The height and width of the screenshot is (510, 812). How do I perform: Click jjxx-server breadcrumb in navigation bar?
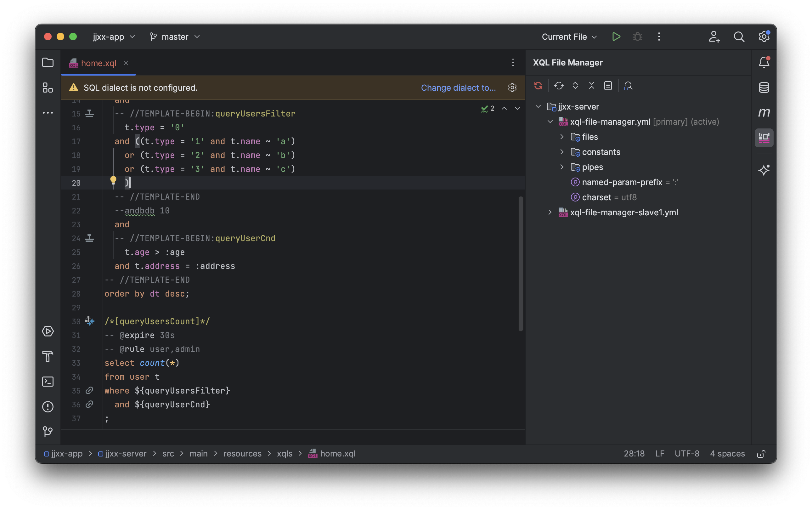122,454
